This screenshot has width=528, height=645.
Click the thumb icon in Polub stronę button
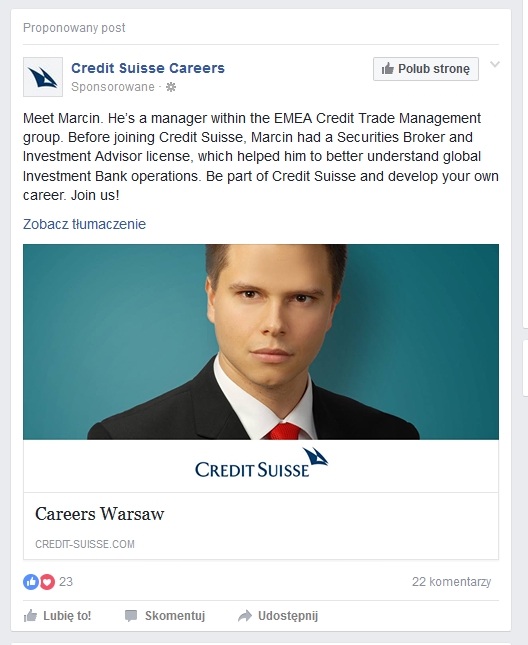387,68
